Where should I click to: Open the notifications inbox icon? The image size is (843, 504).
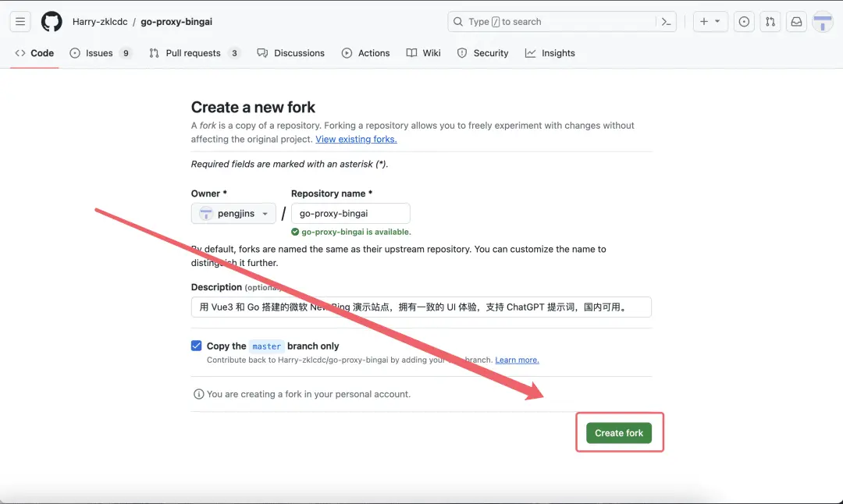point(796,22)
